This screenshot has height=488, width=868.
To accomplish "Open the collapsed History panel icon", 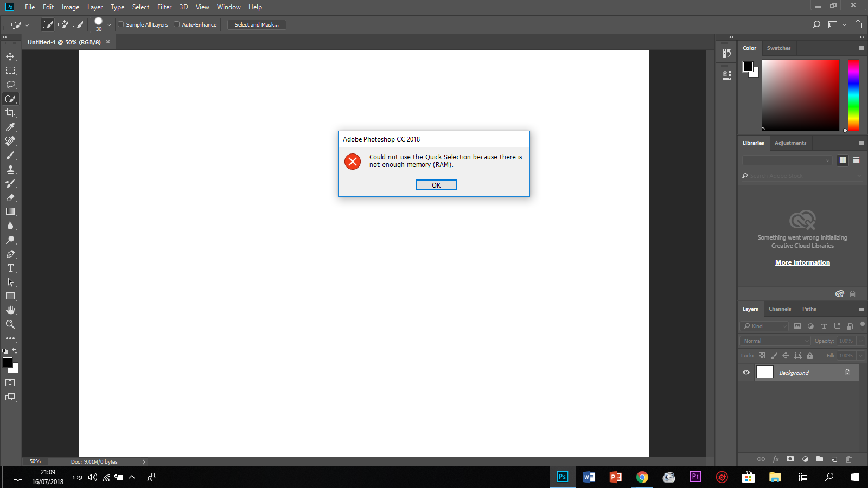I will tap(726, 53).
